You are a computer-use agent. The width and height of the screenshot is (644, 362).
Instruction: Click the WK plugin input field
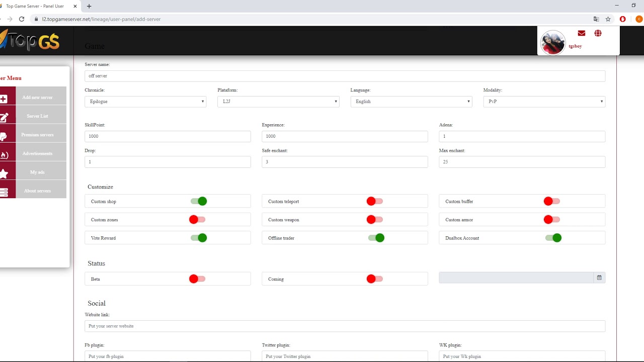coord(522,356)
